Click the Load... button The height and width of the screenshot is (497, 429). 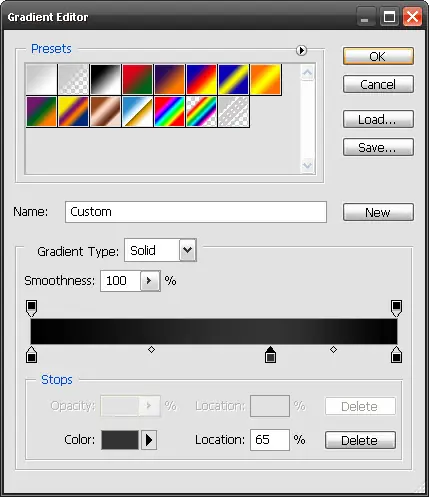(378, 119)
